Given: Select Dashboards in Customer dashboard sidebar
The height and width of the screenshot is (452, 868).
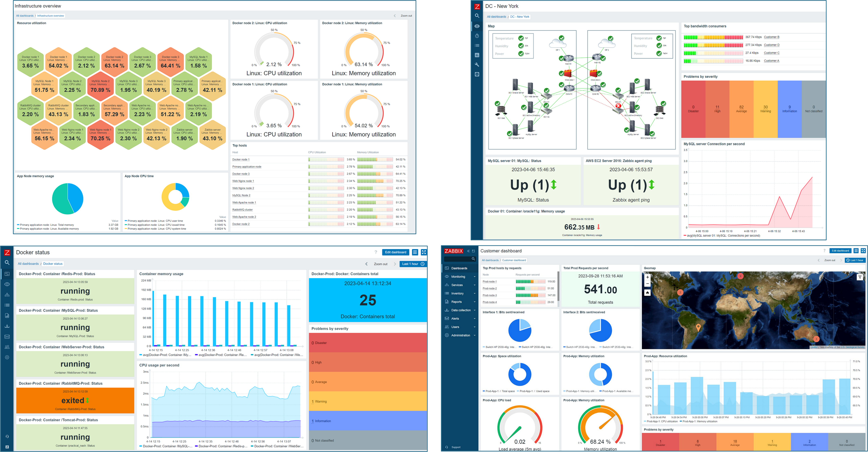Looking at the screenshot, I should point(459,268).
